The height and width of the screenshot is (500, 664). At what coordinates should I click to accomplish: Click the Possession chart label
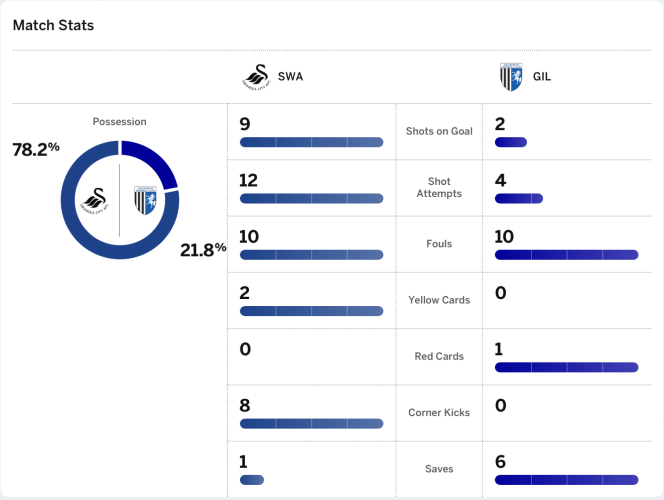[119, 122]
